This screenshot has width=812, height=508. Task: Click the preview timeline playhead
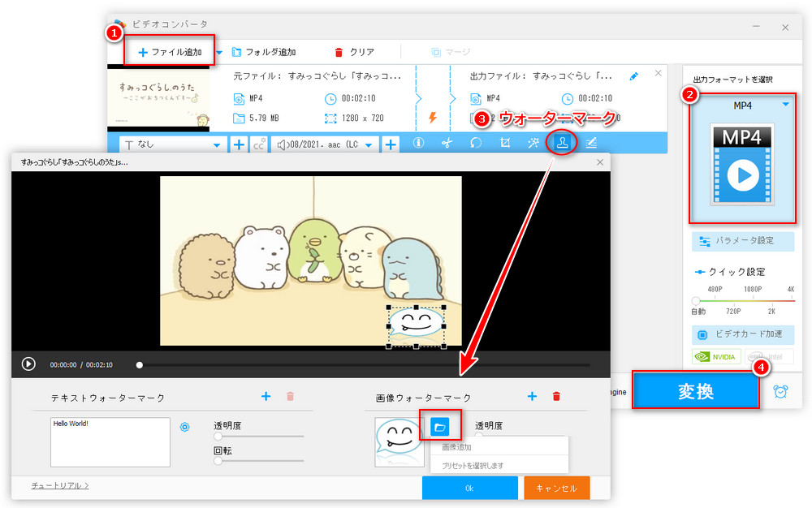coord(140,365)
